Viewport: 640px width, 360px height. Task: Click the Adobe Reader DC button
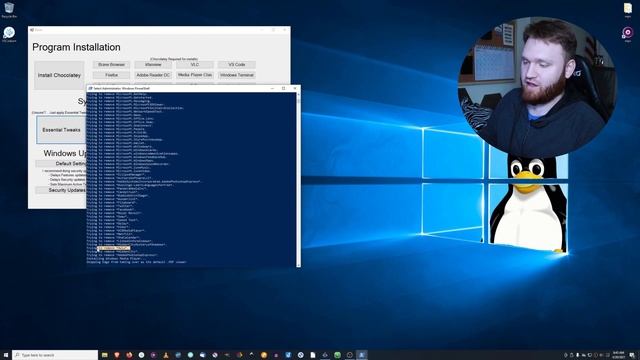(153, 75)
